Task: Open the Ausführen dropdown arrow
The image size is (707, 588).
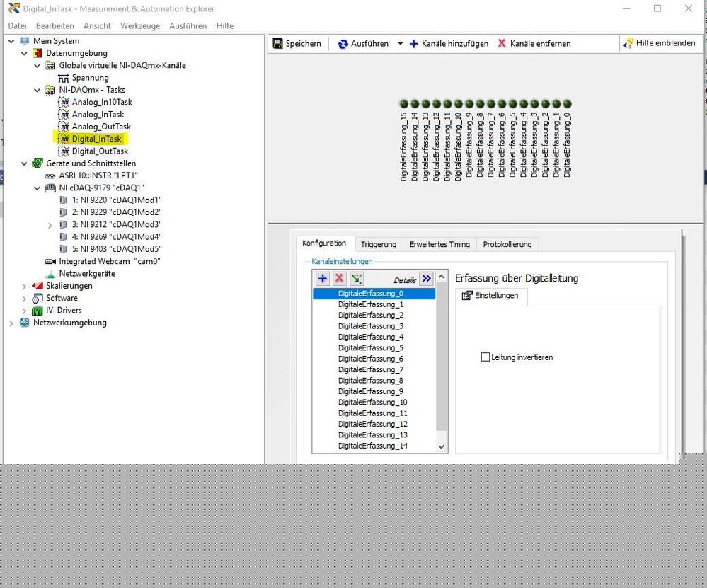Action: [x=400, y=44]
